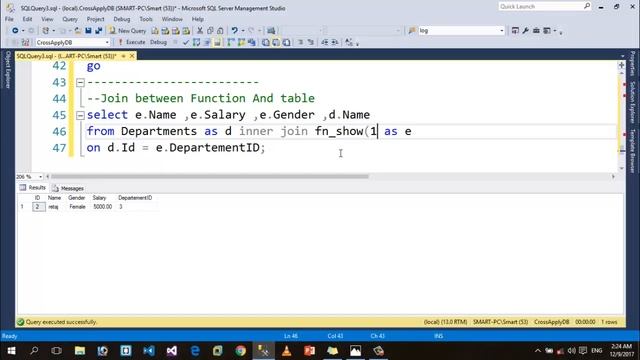The image size is (640, 360).
Task: Open the Solution Explorer side tab
Action: 633,102
